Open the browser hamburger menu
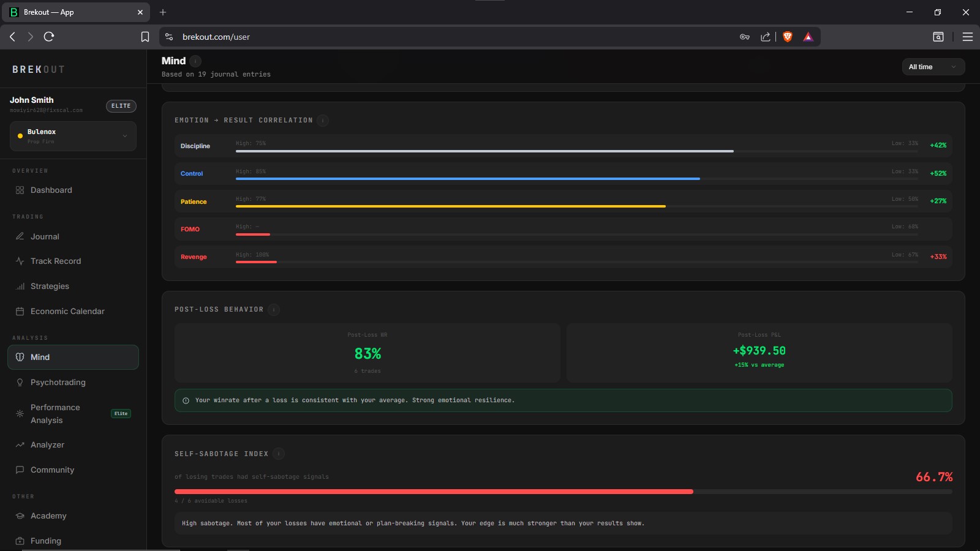 [968, 37]
